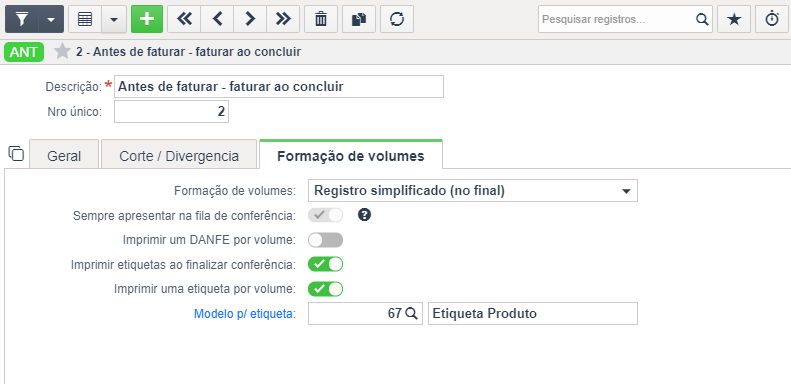Open the filter dropdown arrow
Screen dimensions: 791x384
pyautogui.click(x=51, y=19)
